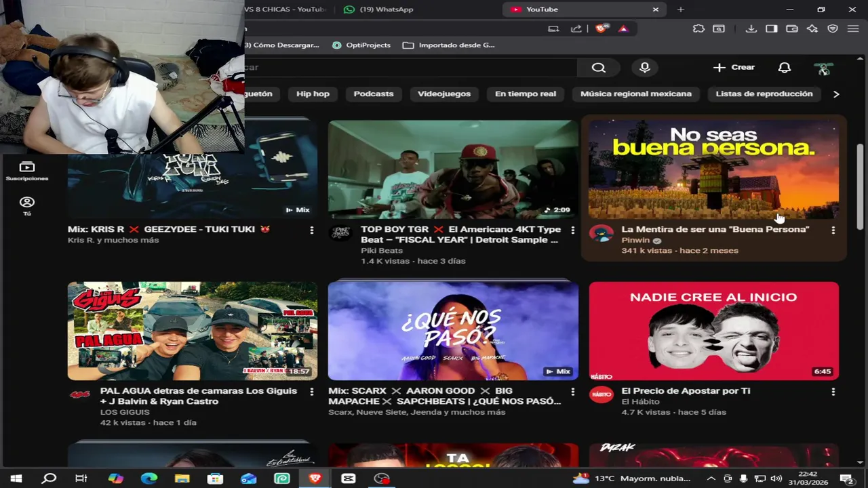The width and height of the screenshot is (868, 488).
Task: Open a new browser tab
Action: [680, 9]
